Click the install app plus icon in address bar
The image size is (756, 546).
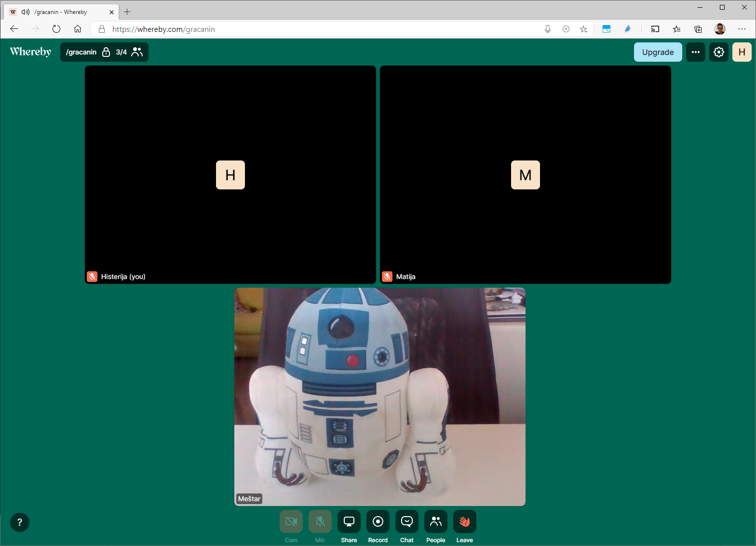click(x=566, y=29)
